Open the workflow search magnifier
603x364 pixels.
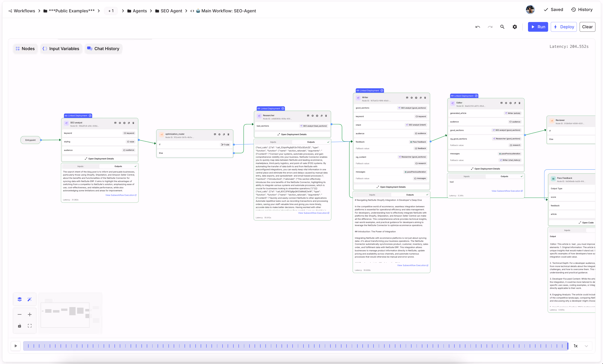click(x=502, y=27)
